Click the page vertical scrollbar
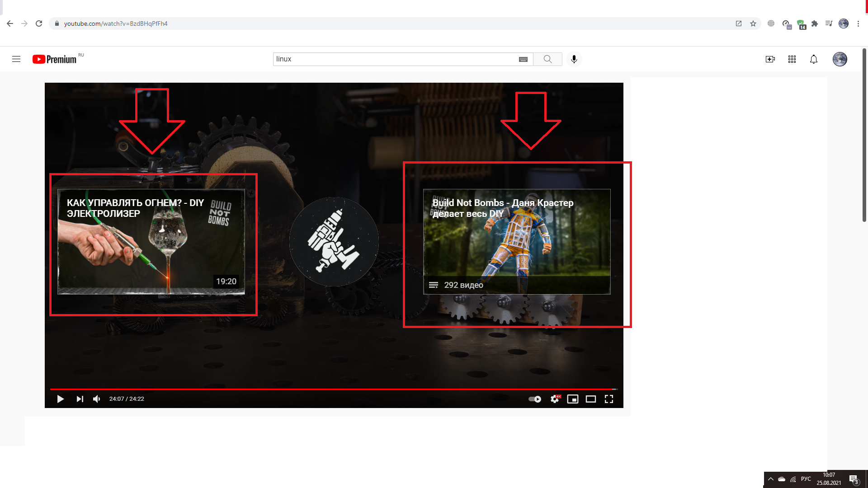This screenshot has height=488, width=868. [x=864, y=136]
